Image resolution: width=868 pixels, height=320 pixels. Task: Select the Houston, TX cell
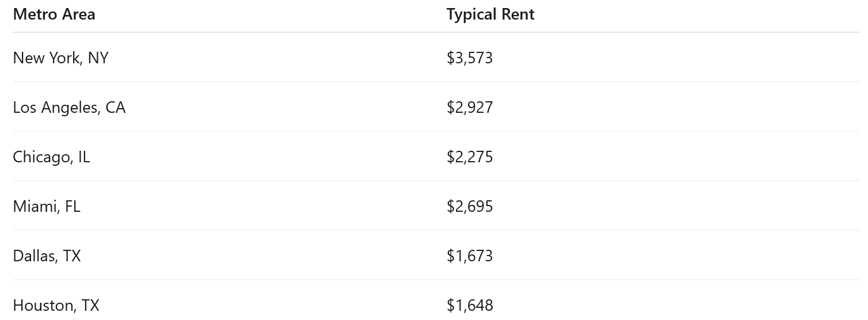[x=56, y=306]
